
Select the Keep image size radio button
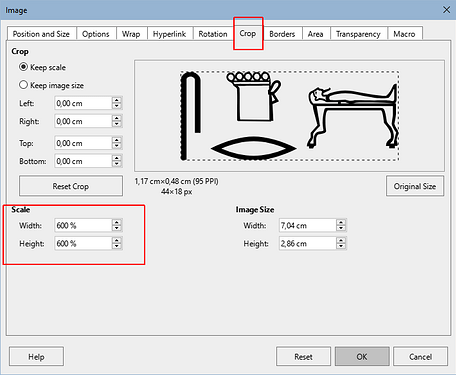[x=23, y=85]
